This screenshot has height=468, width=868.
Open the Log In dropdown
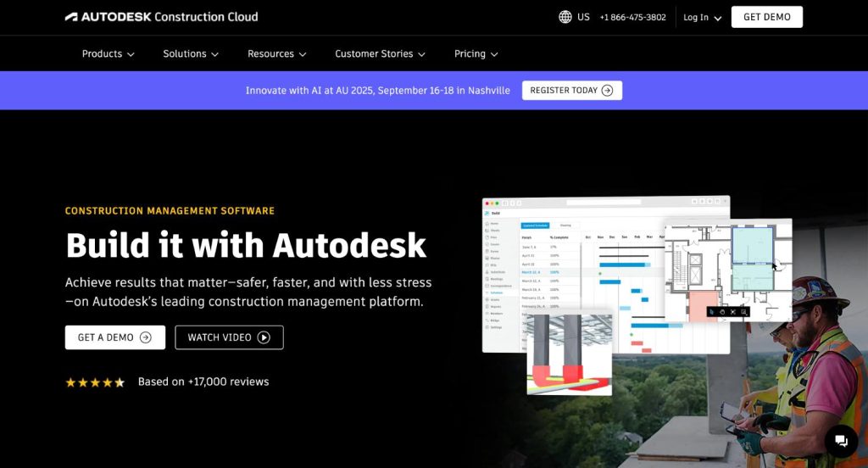point(702,17)
